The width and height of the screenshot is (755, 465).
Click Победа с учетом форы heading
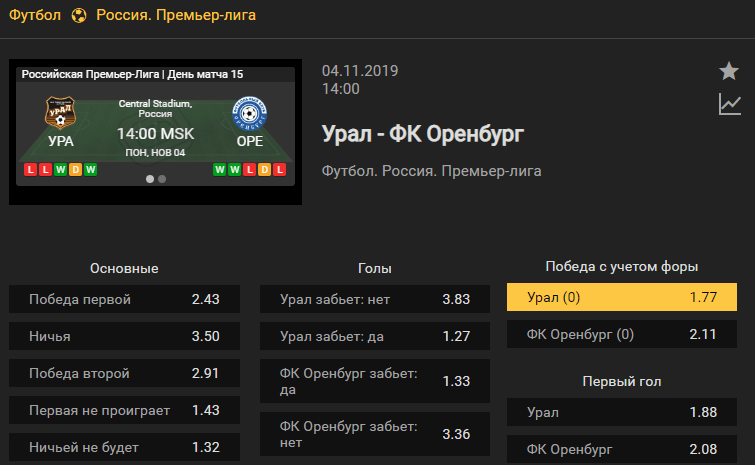coord(622,266)
